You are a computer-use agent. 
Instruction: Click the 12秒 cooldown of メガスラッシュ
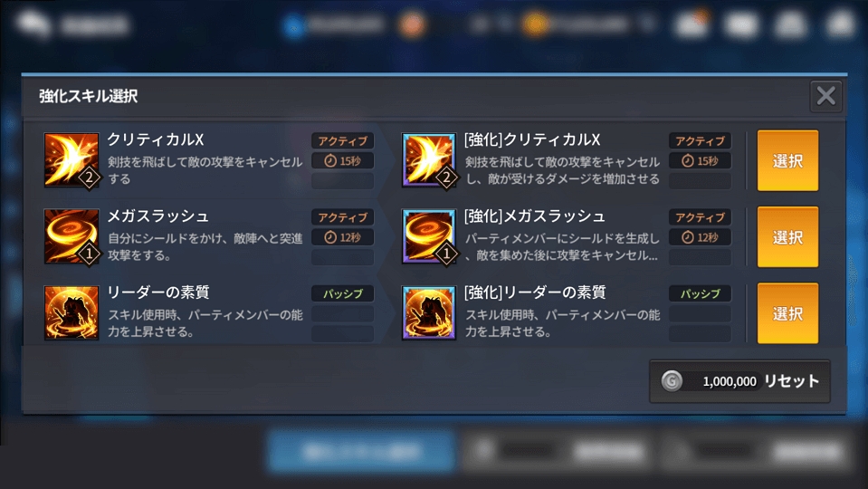click(343, 237)
